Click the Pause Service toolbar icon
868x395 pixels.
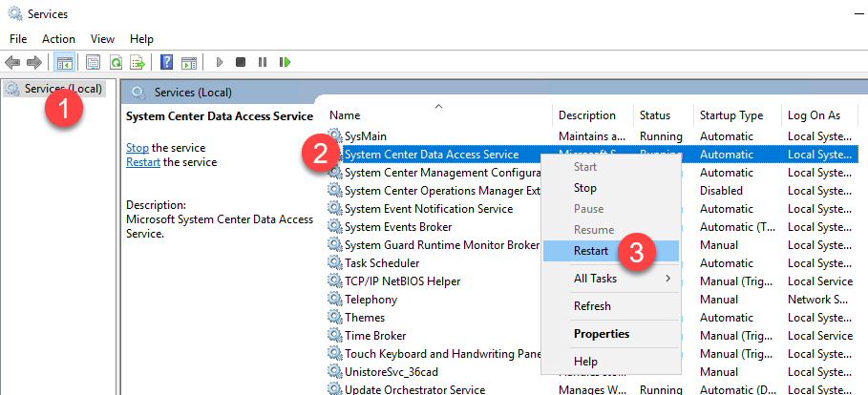click(263, 62)
